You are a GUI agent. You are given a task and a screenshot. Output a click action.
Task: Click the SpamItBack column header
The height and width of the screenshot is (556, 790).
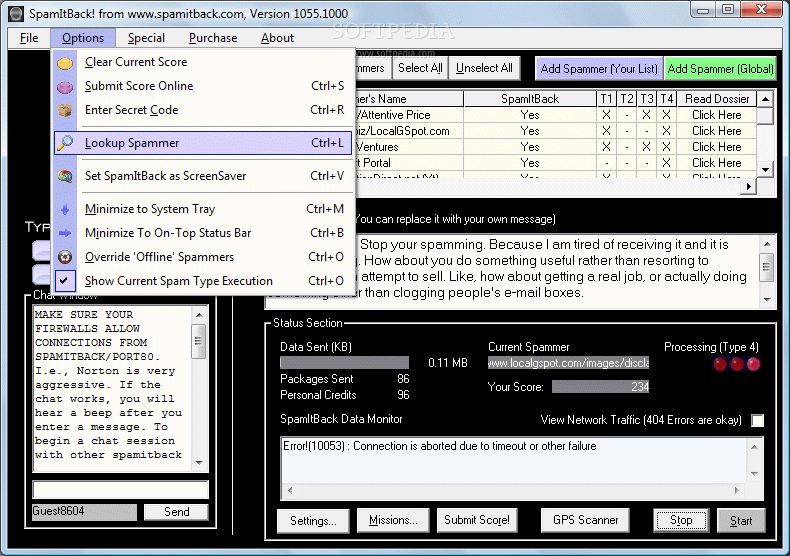coord(530,99)
